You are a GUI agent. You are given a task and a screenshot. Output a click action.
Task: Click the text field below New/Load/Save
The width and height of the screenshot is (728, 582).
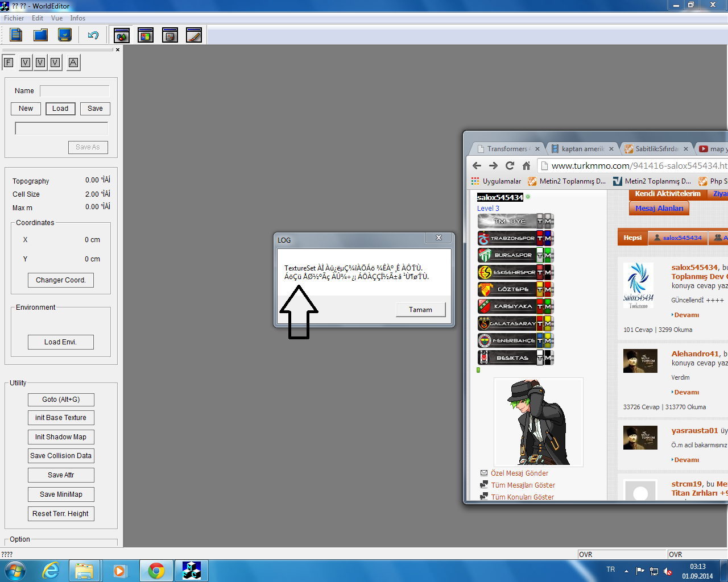61,128
